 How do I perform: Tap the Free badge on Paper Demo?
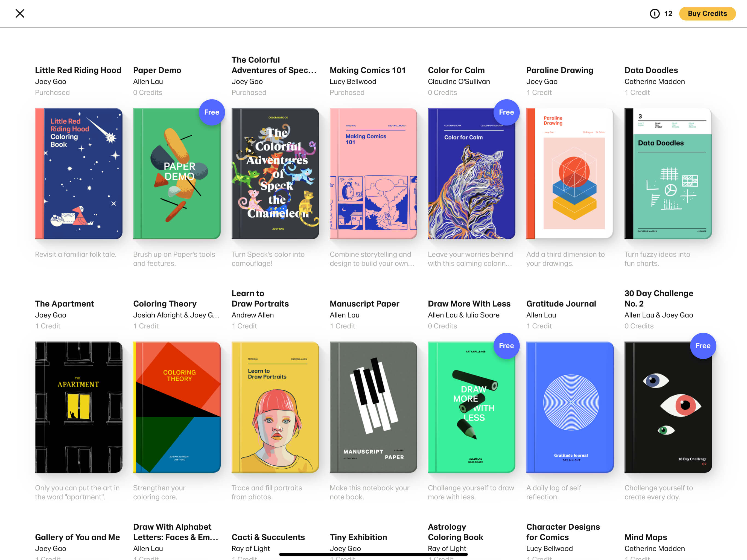pos(212,112)
